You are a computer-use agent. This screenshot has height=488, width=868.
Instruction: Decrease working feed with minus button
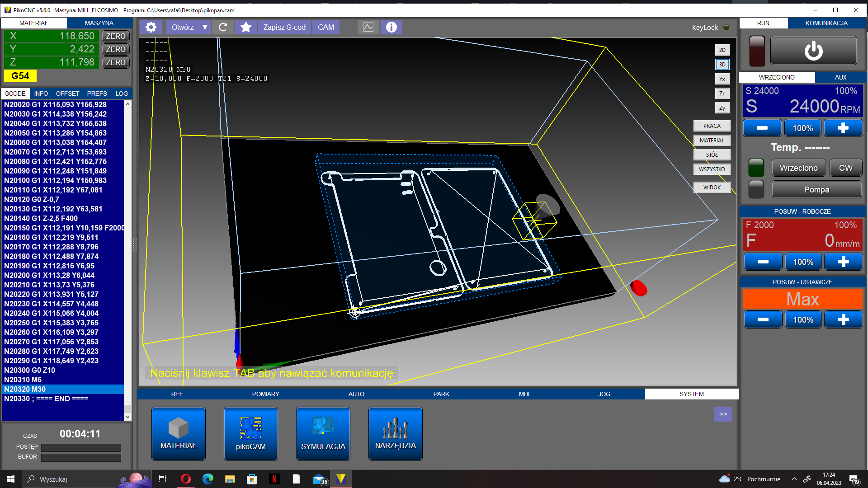tap(763, 262)
